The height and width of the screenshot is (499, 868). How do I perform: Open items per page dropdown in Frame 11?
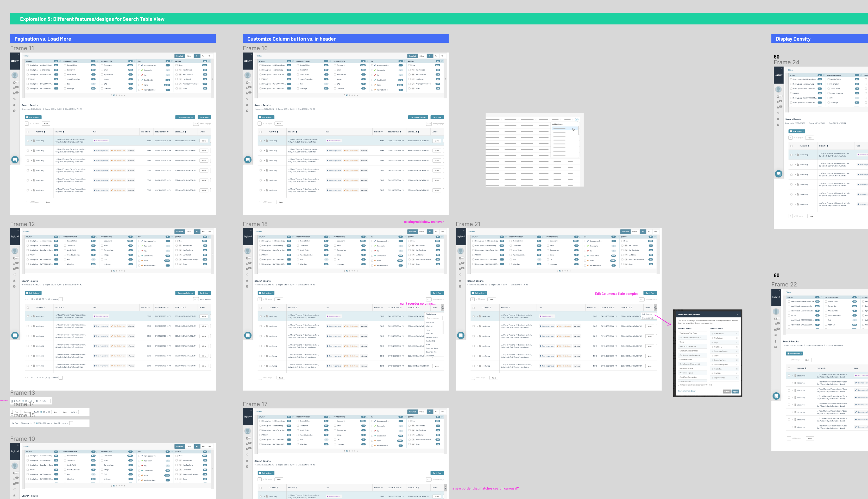196,124
